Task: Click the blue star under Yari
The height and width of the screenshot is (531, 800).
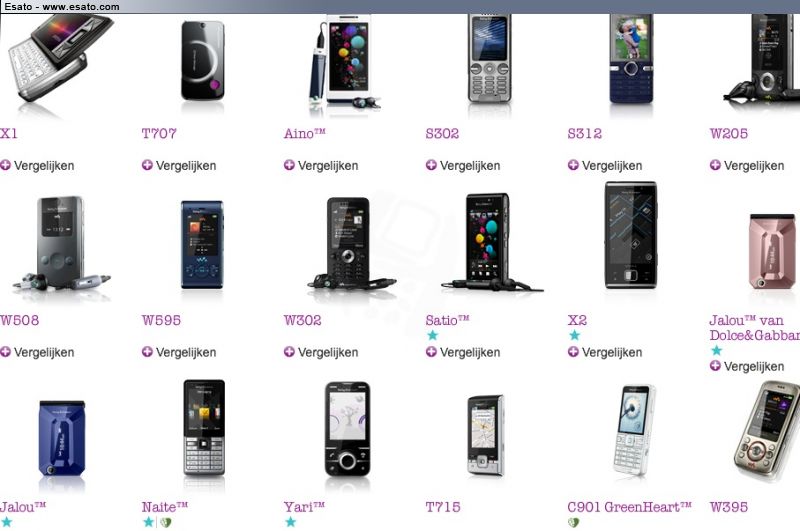Action: [290, 522]
